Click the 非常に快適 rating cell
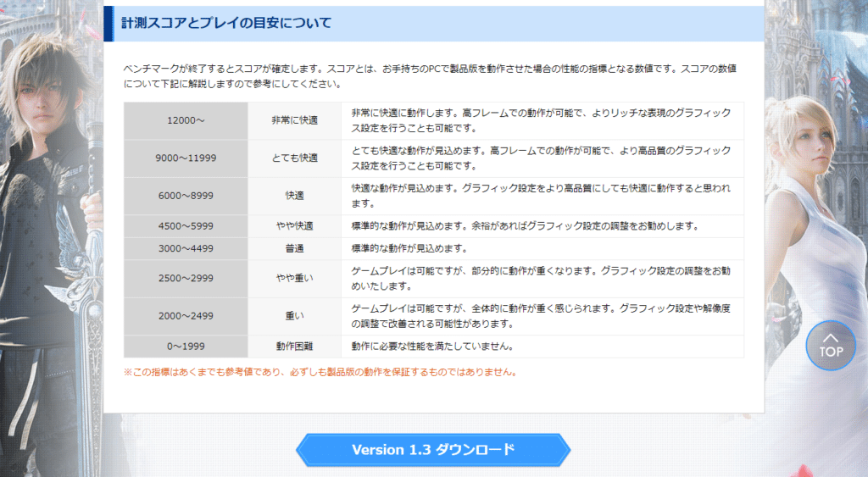The width and height of the screenshot is (868, 477). (x=294, y=121)
